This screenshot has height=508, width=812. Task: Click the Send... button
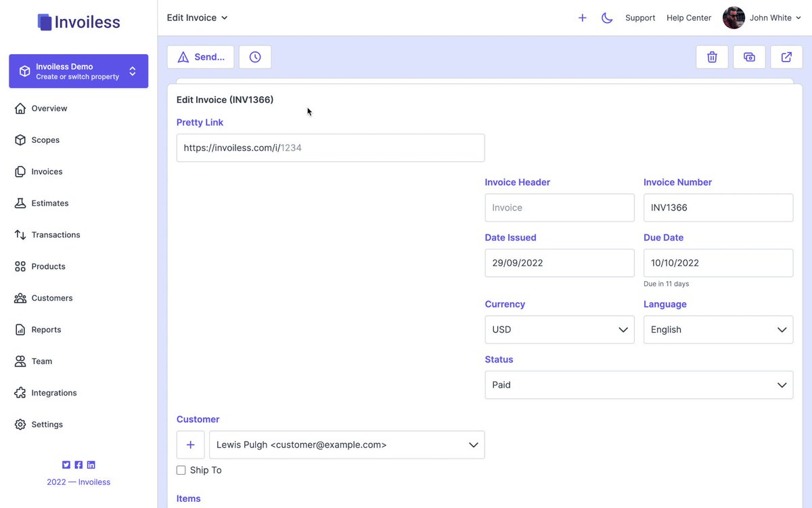click(200, 57)
